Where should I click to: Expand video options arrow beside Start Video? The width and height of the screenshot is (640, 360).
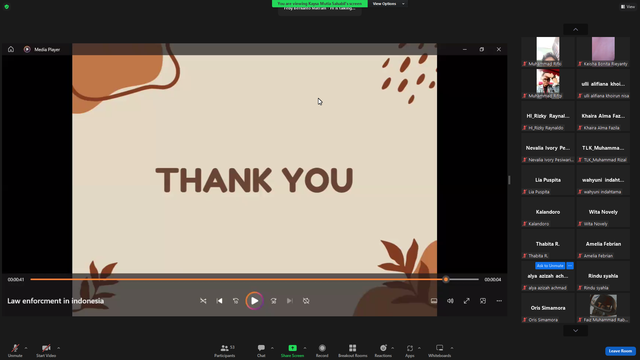pyautogui.click(x=58, y=348)
